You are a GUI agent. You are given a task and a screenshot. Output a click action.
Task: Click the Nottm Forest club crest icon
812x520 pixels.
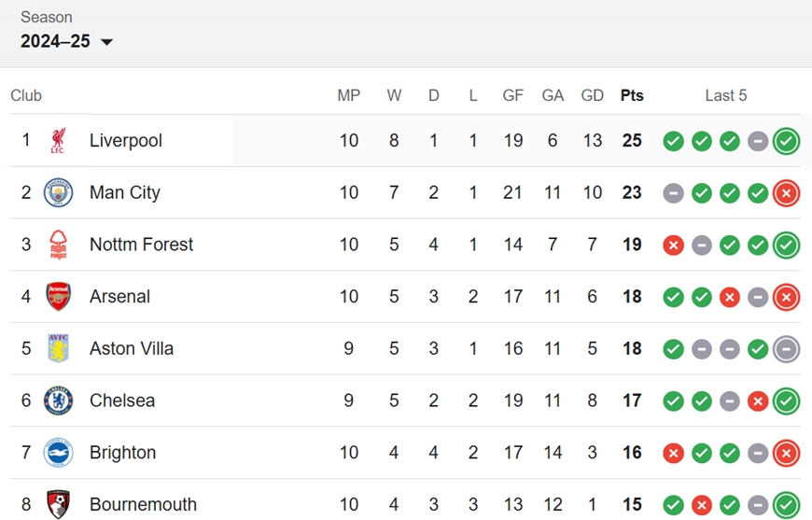[58, 245]
